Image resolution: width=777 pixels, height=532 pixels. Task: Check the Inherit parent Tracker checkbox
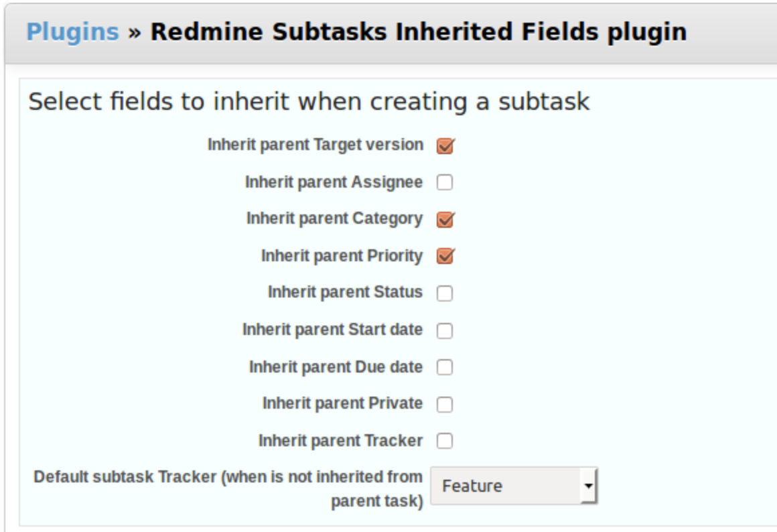tap(445, 441)
